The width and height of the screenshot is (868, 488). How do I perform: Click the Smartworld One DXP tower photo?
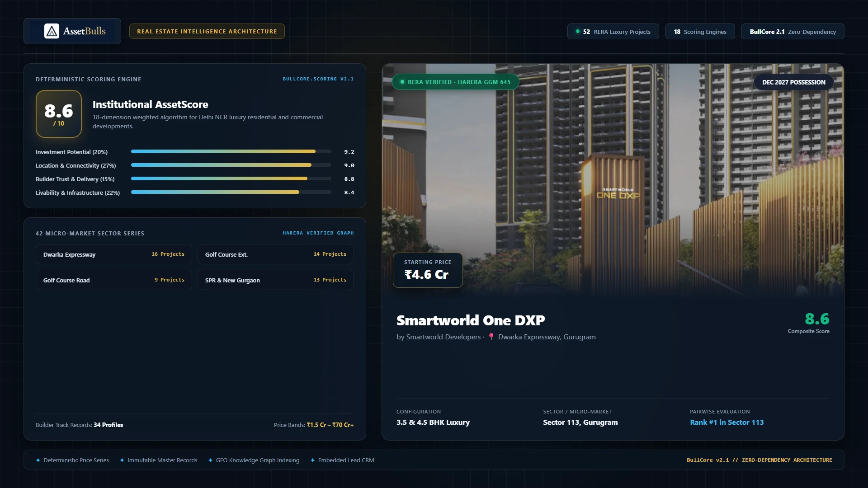click(613, 181)
